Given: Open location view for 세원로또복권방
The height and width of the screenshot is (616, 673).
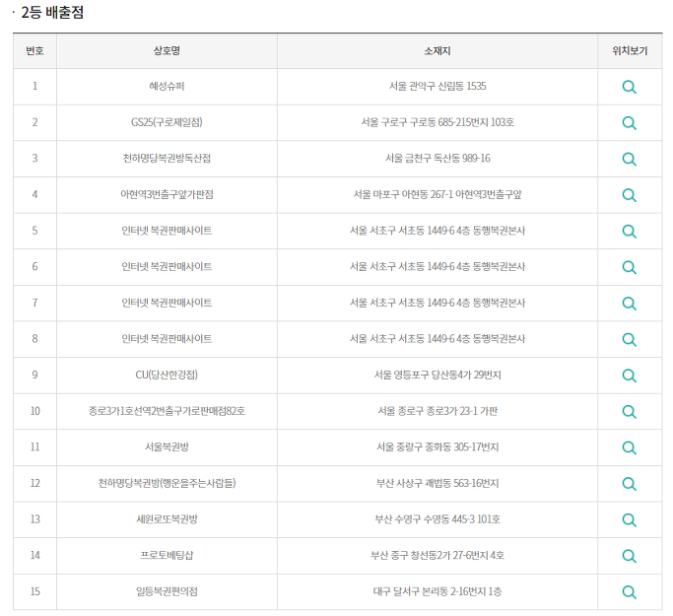Looking at the screenshot, I should (629, 519).
